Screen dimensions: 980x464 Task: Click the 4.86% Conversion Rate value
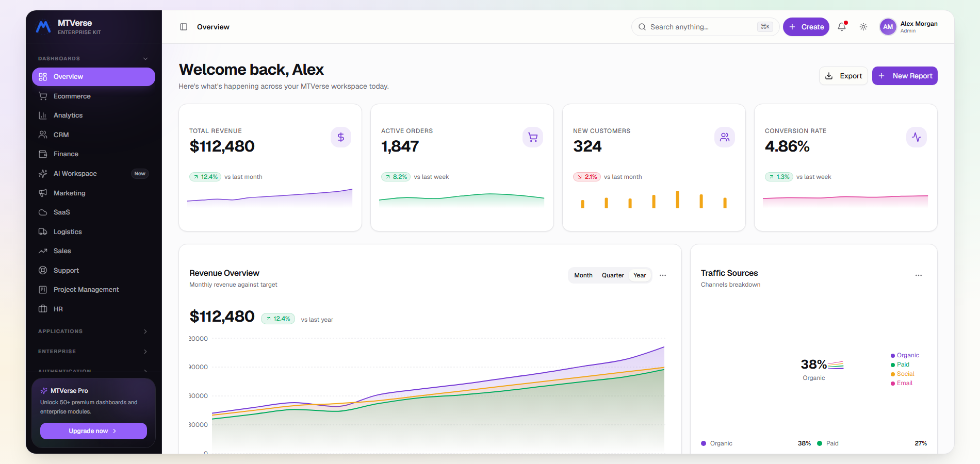[787, 146]
